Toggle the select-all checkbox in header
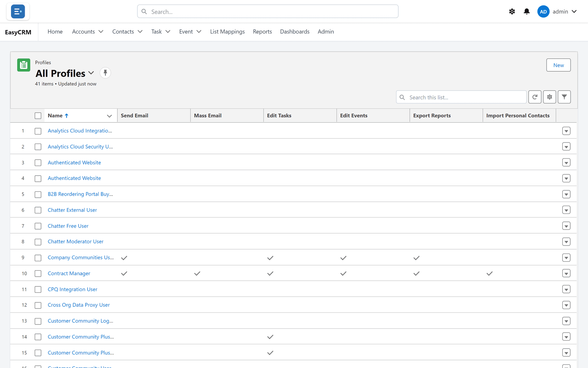The height and width of the screenshot is (368, 588). 38,116
